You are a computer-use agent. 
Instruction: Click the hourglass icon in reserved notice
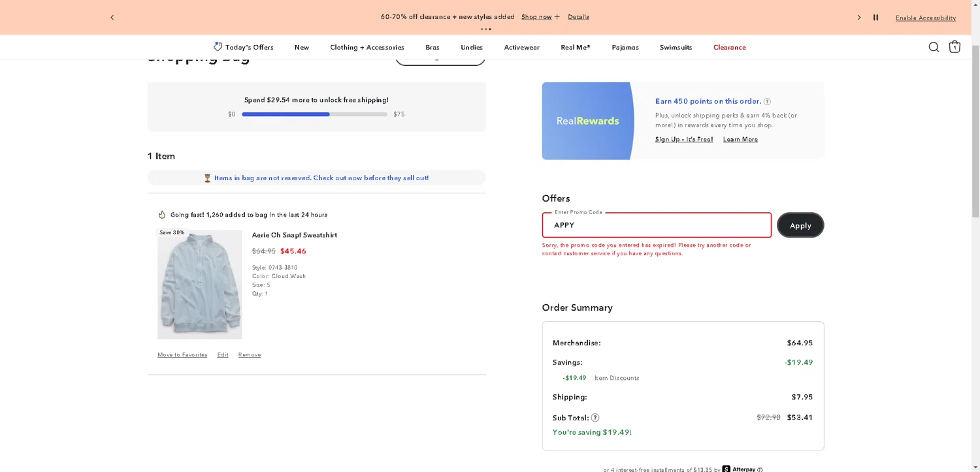pos(208,178)
